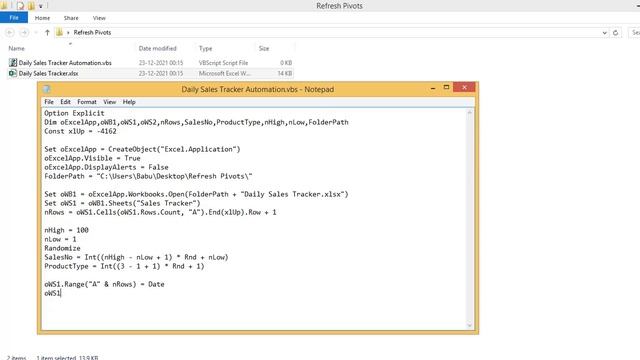Open Notepad Edit menu
This screenshot has height=360, width=640.
(x=65, y=102)
